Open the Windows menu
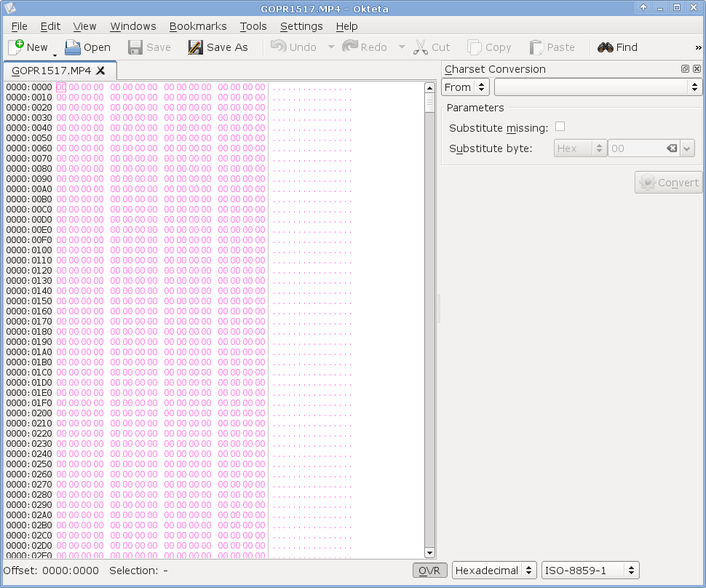 pos(133,26)
